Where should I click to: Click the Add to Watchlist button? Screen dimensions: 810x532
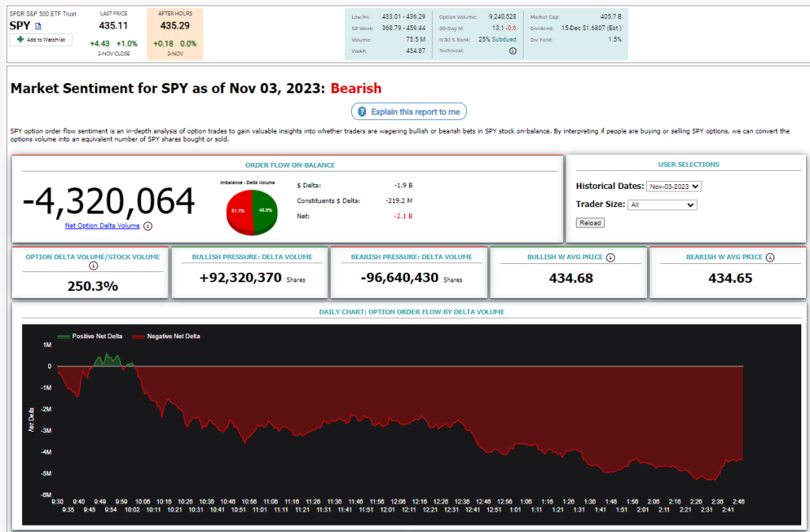click(41, 40)
